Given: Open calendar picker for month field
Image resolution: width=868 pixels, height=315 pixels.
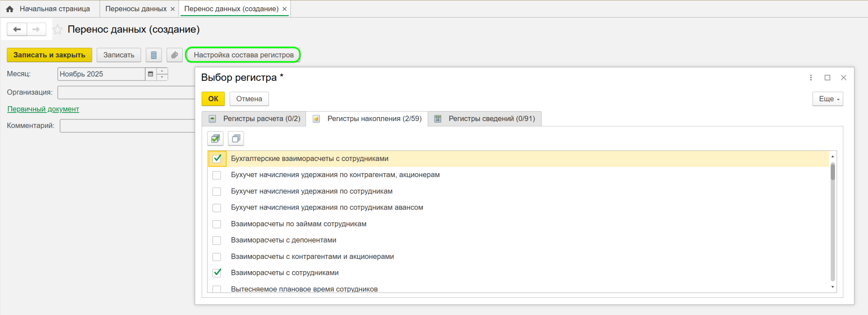Looking at the screenshot, I should coord(151,74).
